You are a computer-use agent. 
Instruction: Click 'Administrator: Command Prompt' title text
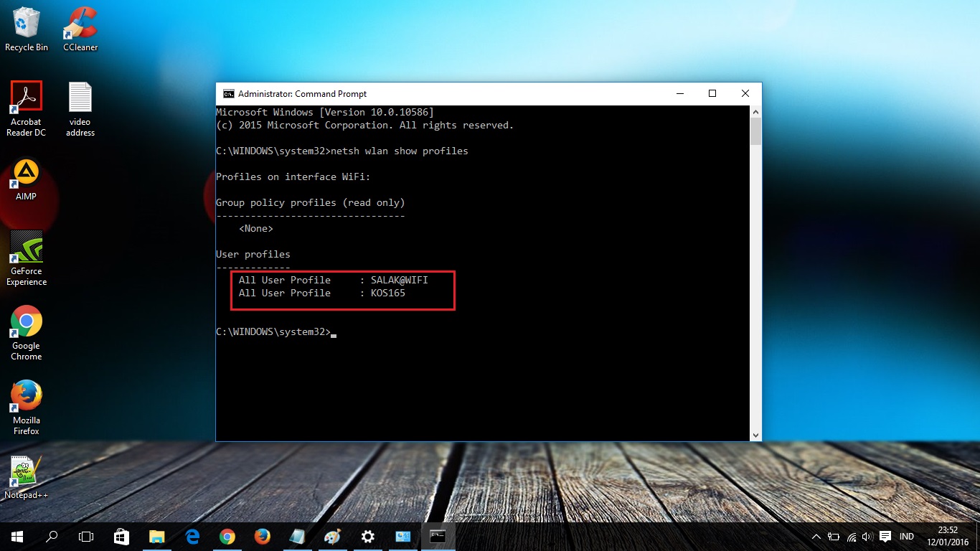pos(302,94)
